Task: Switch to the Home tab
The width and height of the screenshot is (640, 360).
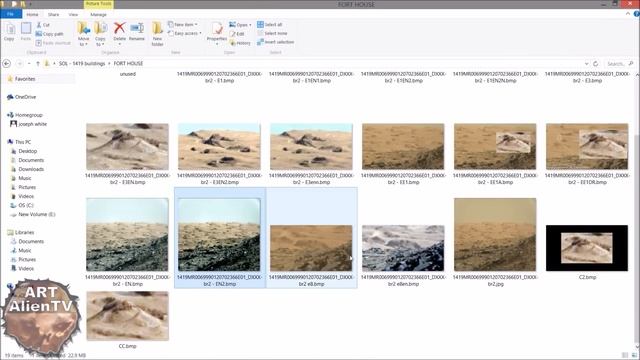Action: coord(32,14)
